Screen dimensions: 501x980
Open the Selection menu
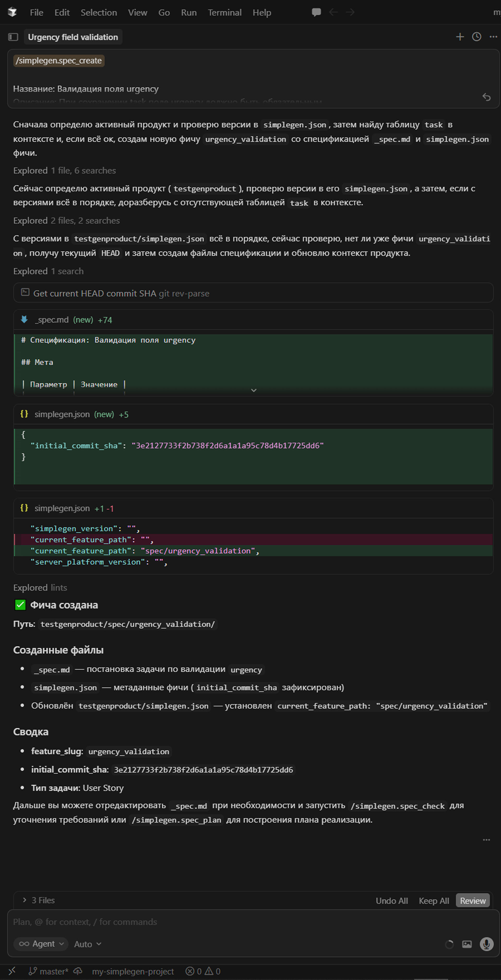99,13
